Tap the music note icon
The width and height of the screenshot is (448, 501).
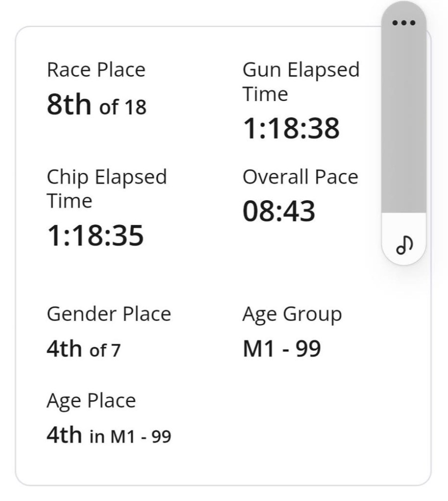[x=404, y=245]
